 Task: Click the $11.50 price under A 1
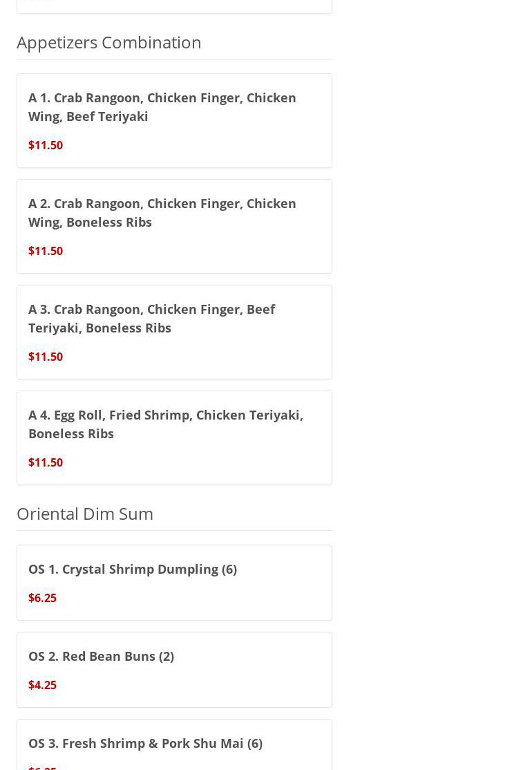[46, 145]
